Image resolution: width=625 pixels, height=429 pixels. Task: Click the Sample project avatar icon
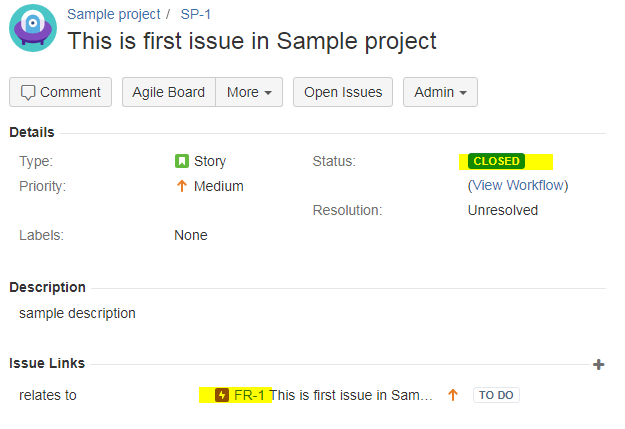[33, 28]
